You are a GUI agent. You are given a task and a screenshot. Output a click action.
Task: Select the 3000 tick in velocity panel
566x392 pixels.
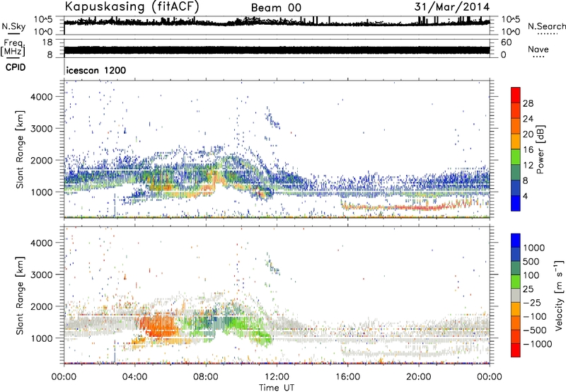coord(42,275)
